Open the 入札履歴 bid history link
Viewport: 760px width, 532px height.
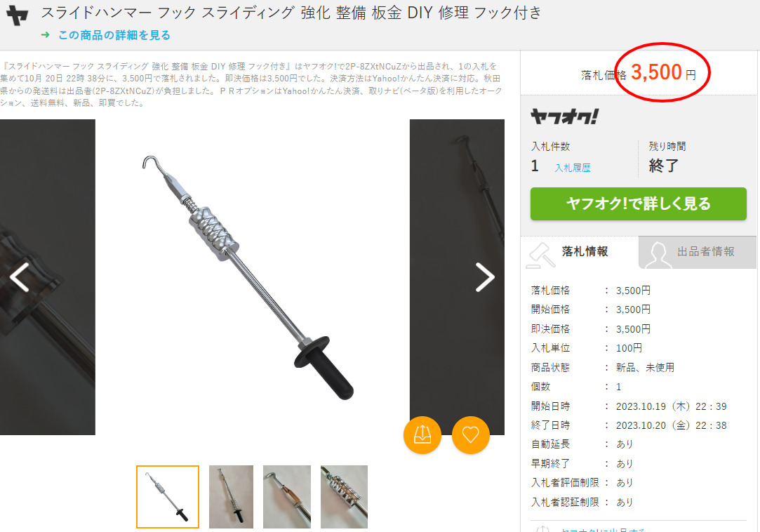coord(573,168)
